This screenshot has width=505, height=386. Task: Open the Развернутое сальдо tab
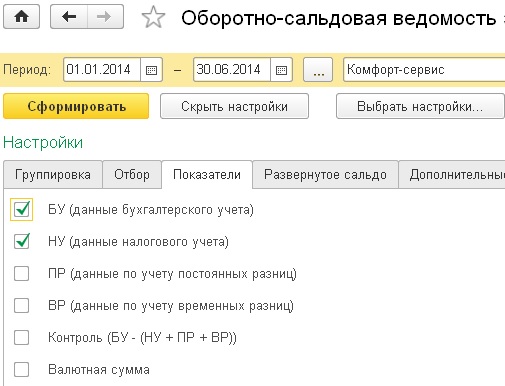tap(325, 175)
